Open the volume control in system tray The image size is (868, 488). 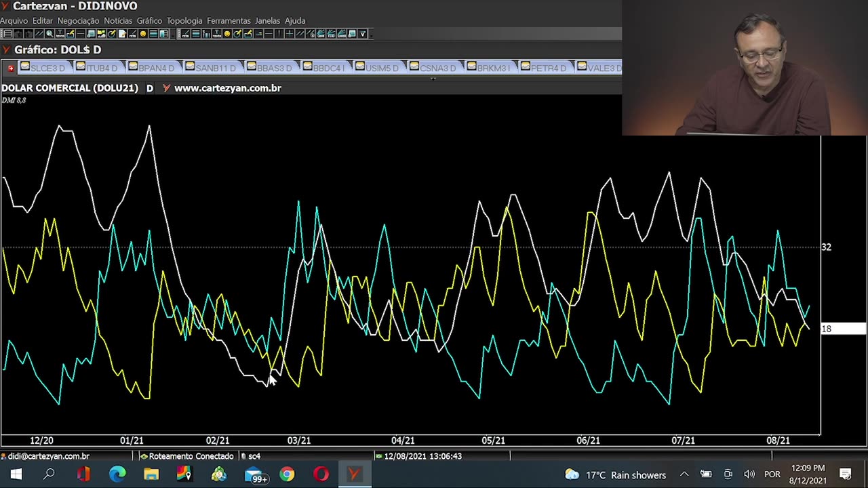tap(749, 474)
